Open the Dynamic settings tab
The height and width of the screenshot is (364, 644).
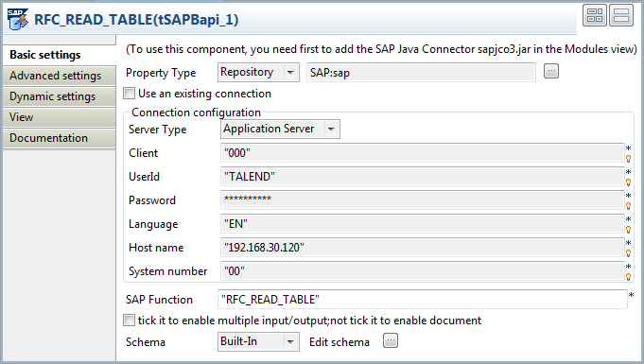point(60,96)
